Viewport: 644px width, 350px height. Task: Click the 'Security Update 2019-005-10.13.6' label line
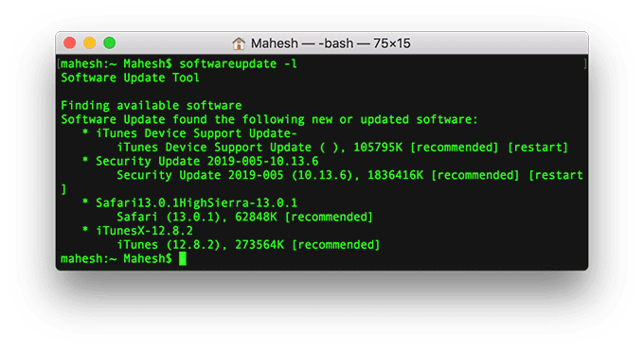[207, 161]
